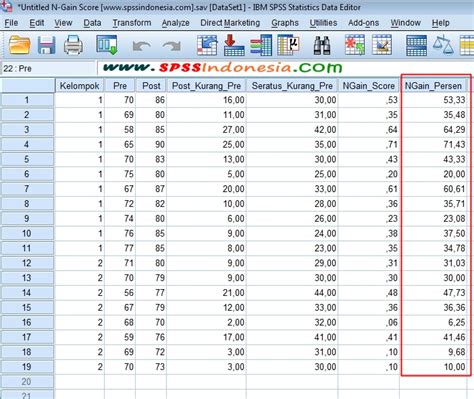Select the Post column header

tap(151, 86)
